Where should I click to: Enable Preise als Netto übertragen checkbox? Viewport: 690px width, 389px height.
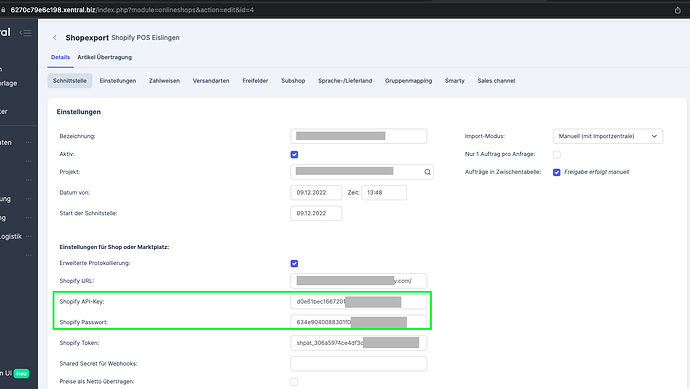click(294, 382)
